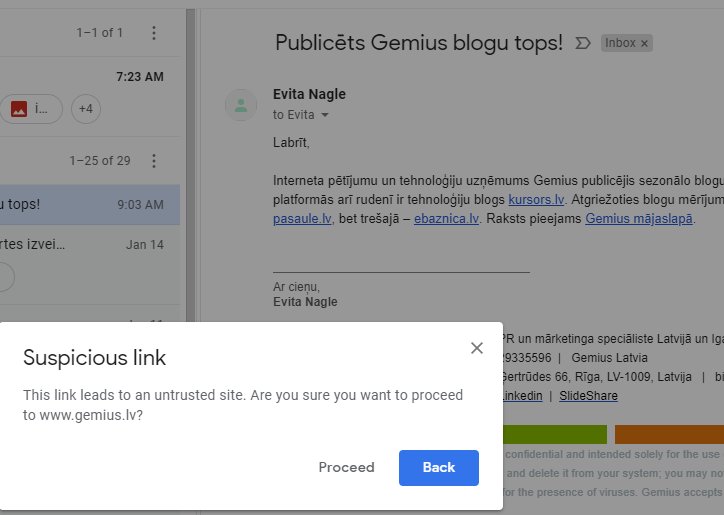Open the three-dot menu beside '1–1 of 1'

154,33
